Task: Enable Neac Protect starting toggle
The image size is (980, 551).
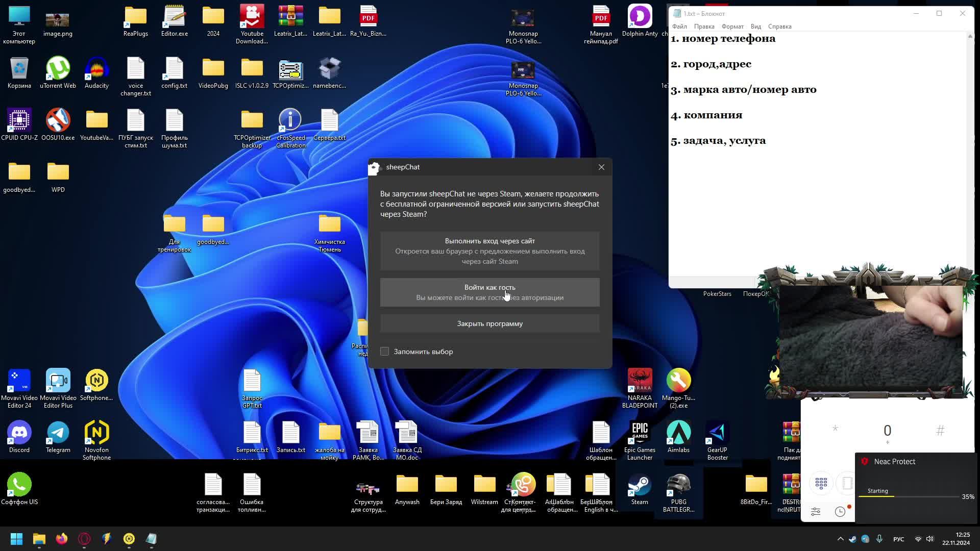Action: 878,490
